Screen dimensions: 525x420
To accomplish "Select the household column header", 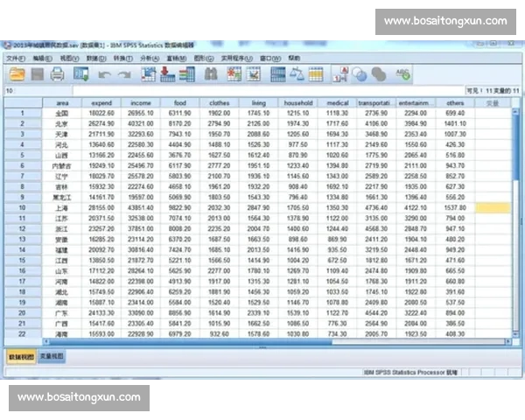I will [298, 103].
